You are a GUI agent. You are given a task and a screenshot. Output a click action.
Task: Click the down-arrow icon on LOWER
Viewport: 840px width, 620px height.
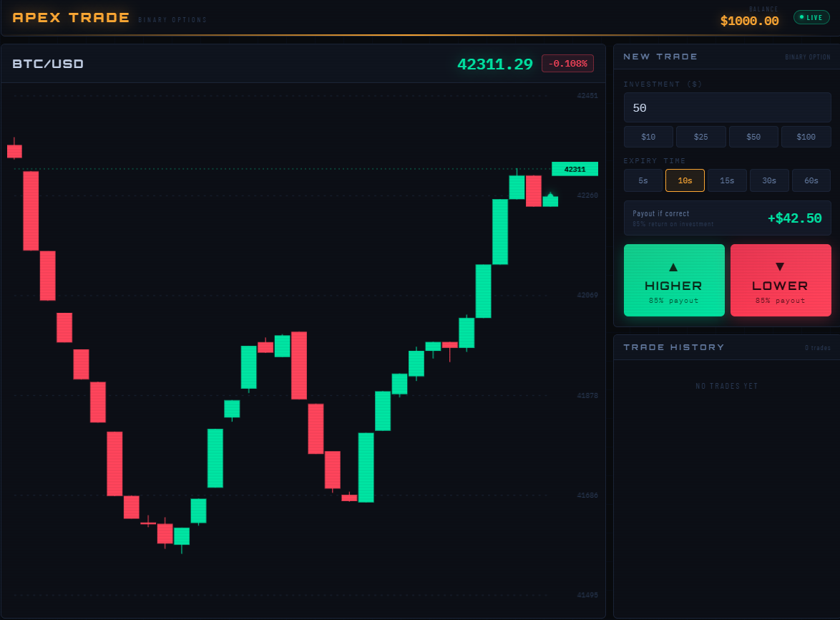pos(780,267)
